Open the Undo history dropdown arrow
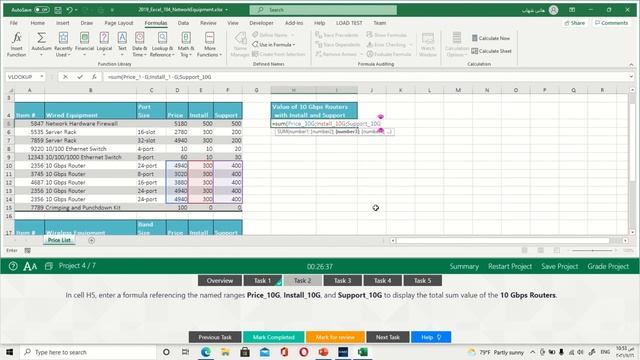Image resolution: width=640 pixels, height=360 pixels. [77, 10]
